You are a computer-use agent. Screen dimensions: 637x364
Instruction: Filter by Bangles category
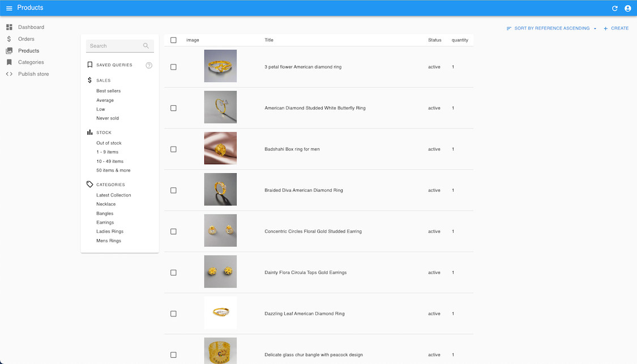(105, 213)
